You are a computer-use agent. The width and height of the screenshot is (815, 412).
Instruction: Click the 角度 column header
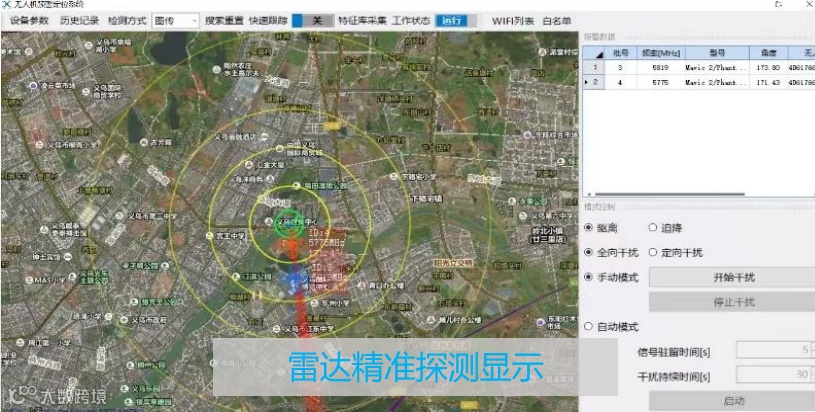click(x=769, y=52)
